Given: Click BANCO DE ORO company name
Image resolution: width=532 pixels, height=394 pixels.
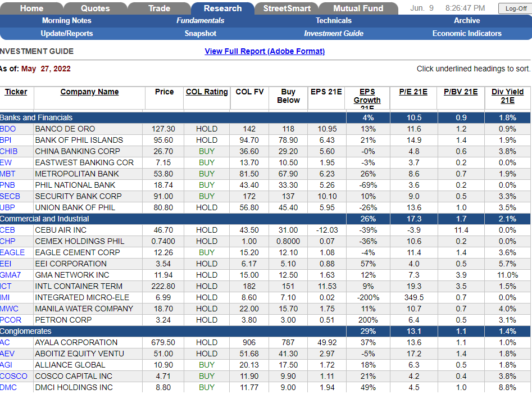Looking at the screenshot, I should [x=65, y=129].
